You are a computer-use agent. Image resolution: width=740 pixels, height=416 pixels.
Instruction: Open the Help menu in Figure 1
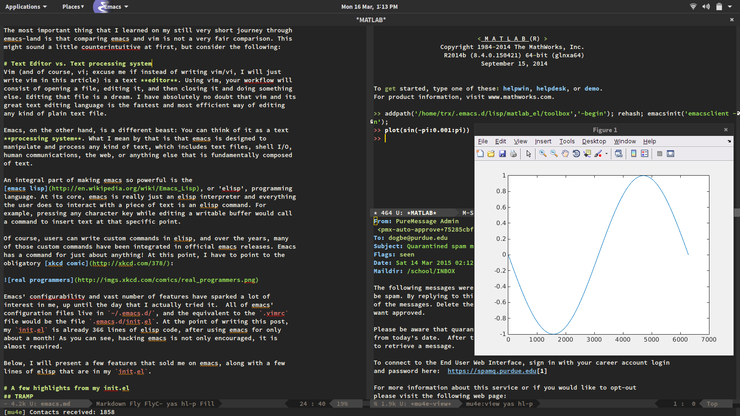[x=649, y=141]
